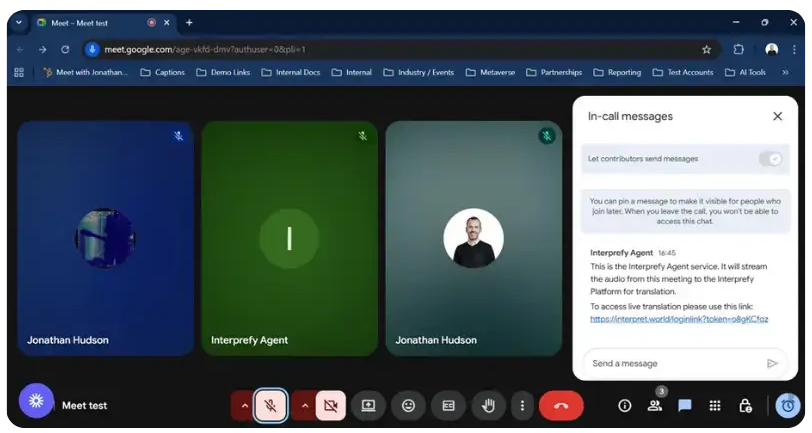Leave the call with red hang-up button

point(561,406)
